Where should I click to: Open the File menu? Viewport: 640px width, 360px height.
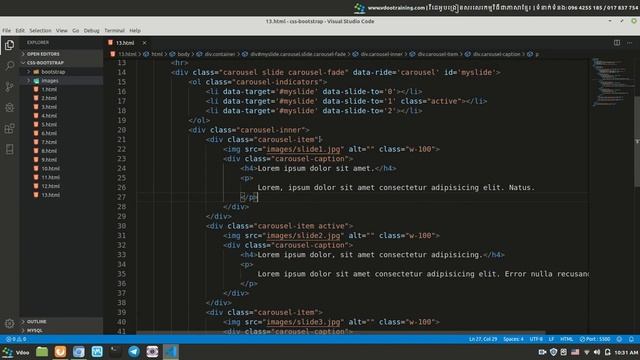pos(7,31)
